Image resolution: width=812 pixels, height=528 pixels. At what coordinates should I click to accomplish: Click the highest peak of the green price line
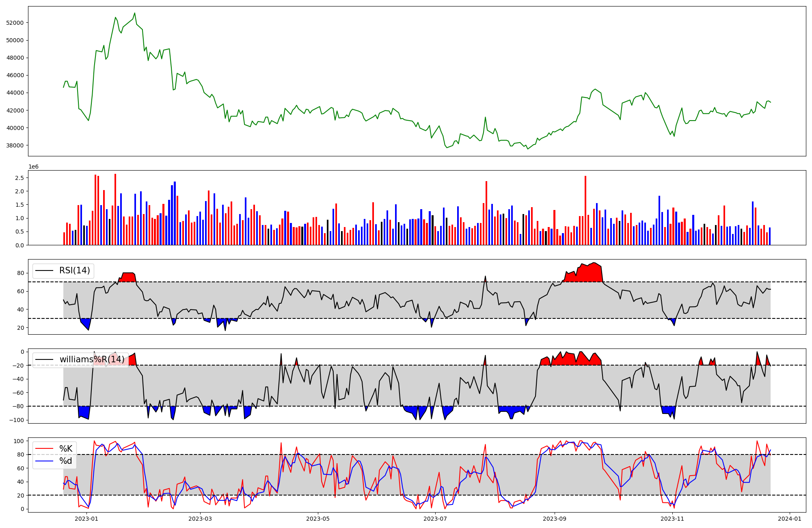click(135, 13)
